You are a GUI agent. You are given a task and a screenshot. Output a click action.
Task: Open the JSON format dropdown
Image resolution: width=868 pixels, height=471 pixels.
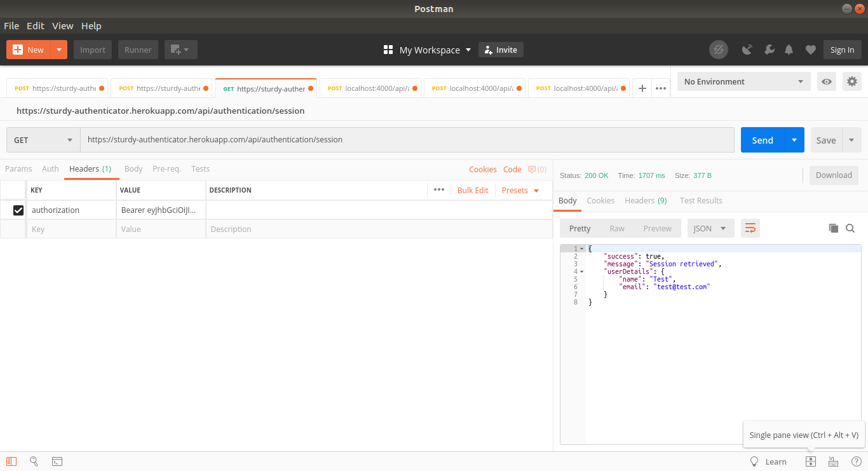[710, 228]
